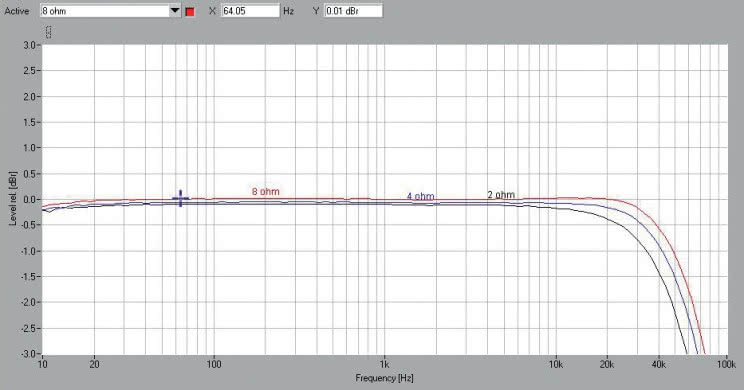Screen dimensions: 744x390
Task: Click the 'Level rel. [dBr]' axis title
Action: tap(13, 199)
